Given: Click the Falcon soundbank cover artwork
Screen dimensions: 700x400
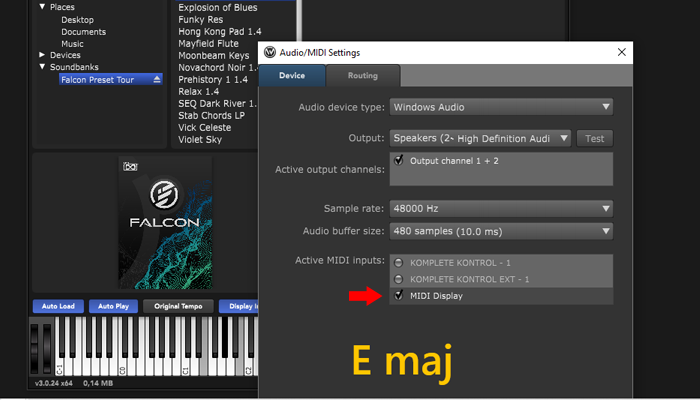Looking at the screenshot, I should pos(165,222).
